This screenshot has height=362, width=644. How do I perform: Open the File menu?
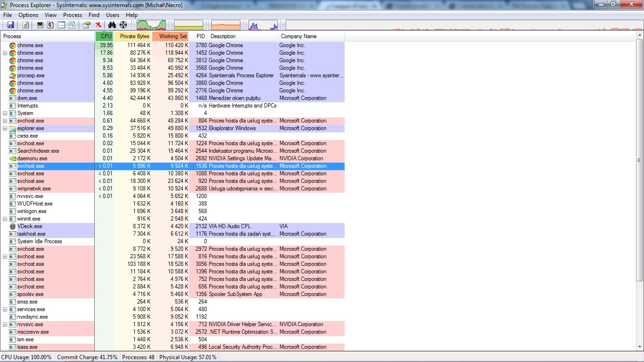8,15
